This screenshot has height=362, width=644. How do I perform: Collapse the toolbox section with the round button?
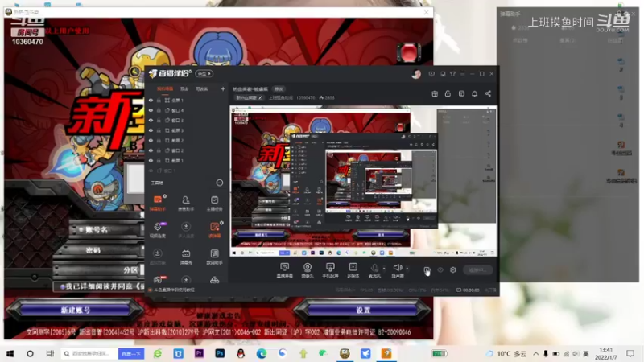220,183
